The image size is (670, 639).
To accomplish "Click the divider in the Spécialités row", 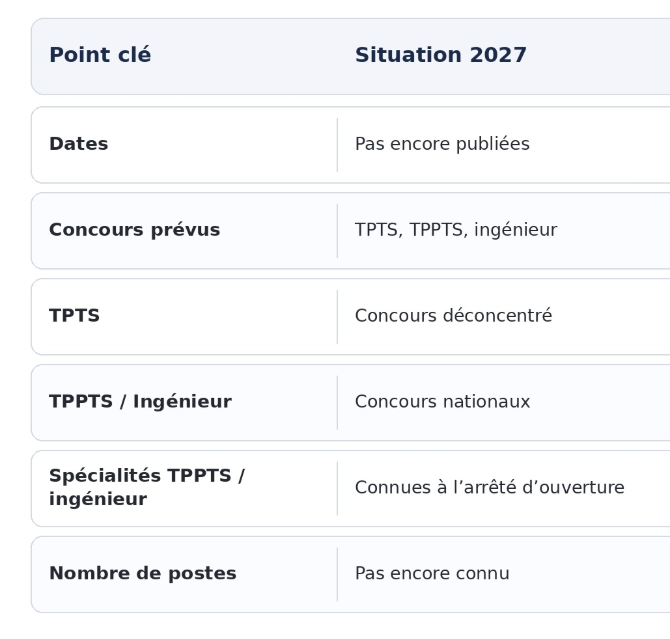I will pyautogui.click(x=337, y=488).
